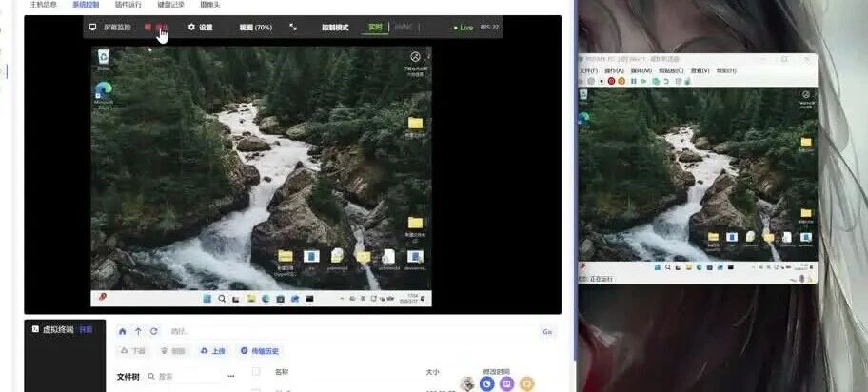Tick the select-all checkbox in file header
Screen dimensions: 868x392
256,372
